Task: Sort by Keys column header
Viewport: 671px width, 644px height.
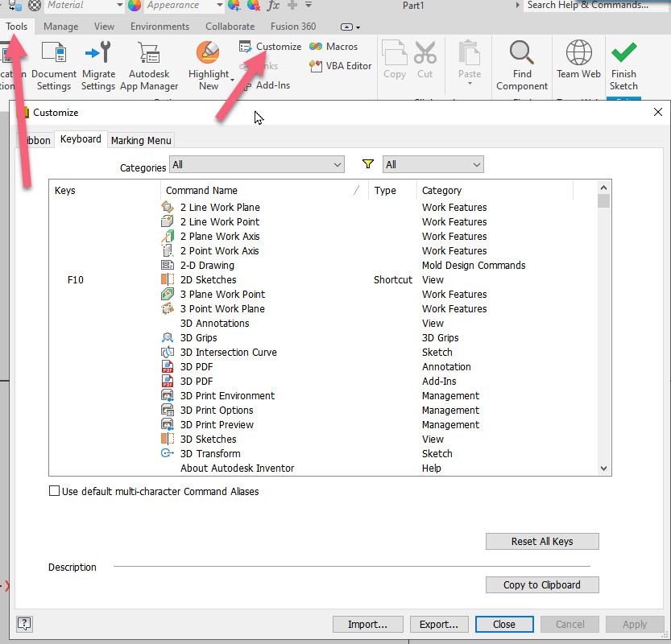Action: 105,190
